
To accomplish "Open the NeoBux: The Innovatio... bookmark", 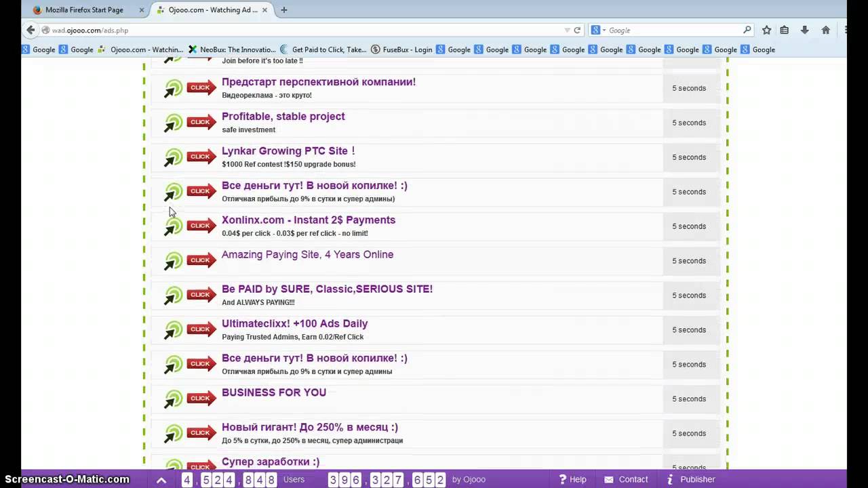I will (x=232, y=49).
